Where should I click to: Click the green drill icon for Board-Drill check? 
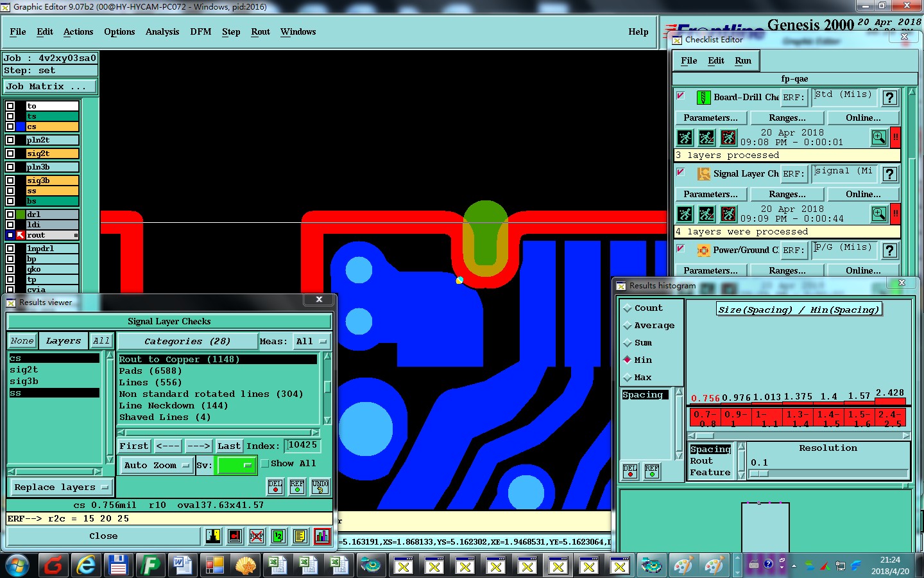tap(704, 98)
